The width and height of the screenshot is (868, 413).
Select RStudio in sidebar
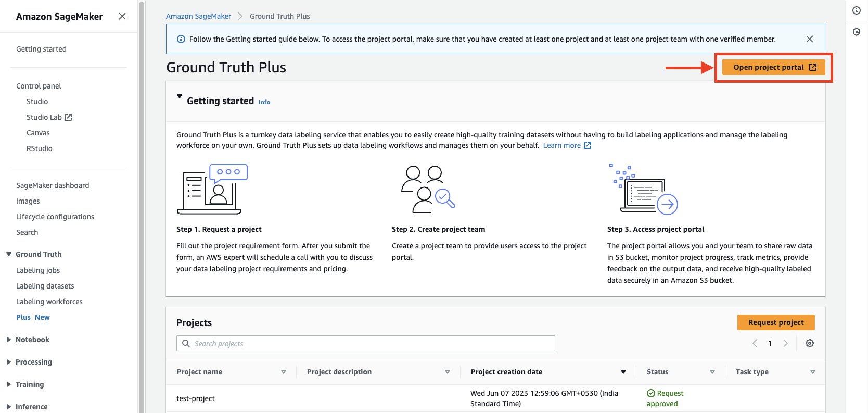tap(40, 148)
